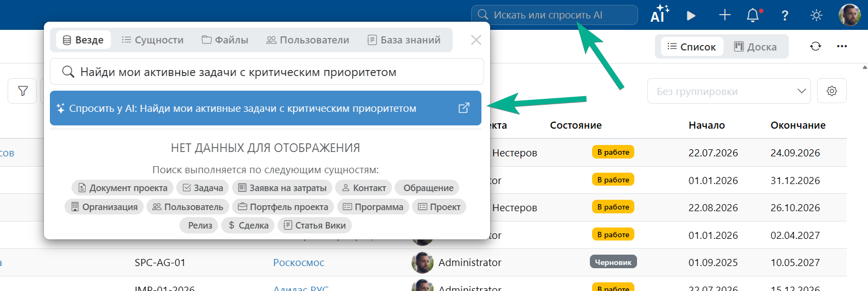868x291 pixels.
Task: Click the refresh list icon
Action: (x=815, y=46)
